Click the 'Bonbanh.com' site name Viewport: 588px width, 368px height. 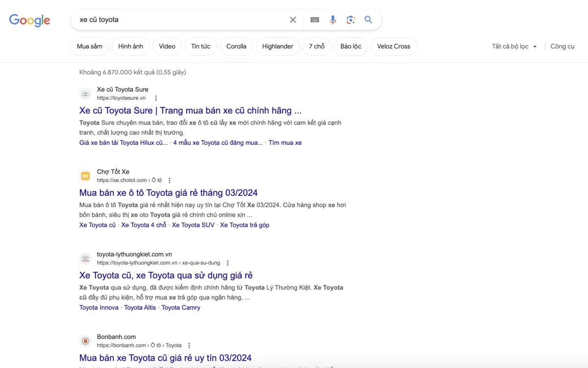pos(116,337)
